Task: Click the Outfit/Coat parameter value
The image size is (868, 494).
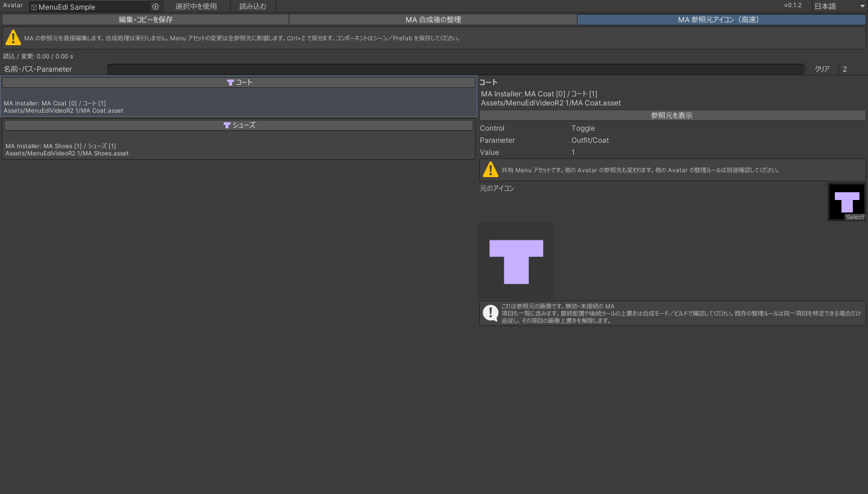Action: pos(590,140)
